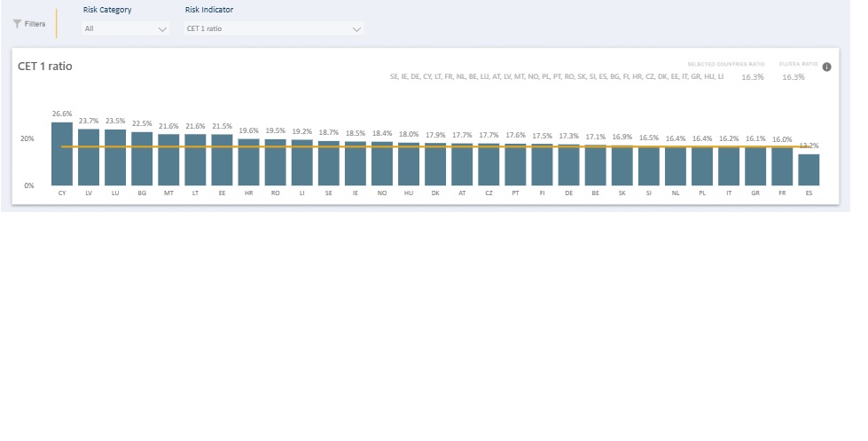Select the IT bar with 16.2%
The width and height of the screenshot is (868, 441).
(729, 166)
